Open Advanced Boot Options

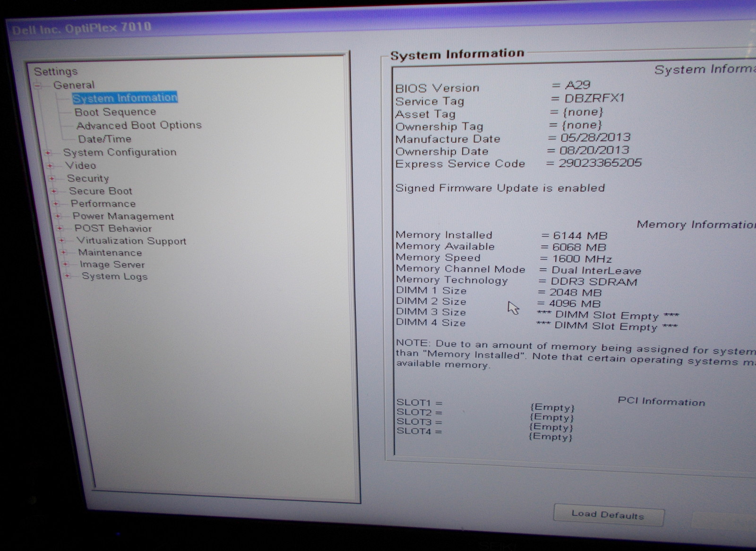click(139, 125)
